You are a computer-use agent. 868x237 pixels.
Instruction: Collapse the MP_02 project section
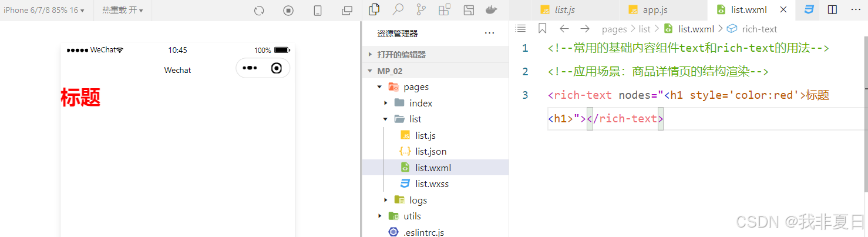click(435, 71)
